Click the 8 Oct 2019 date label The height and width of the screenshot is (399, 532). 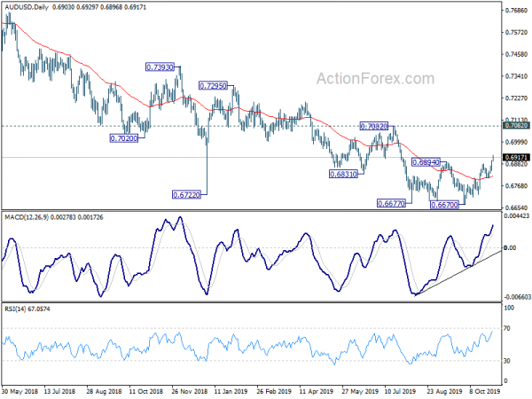point(485,392)
